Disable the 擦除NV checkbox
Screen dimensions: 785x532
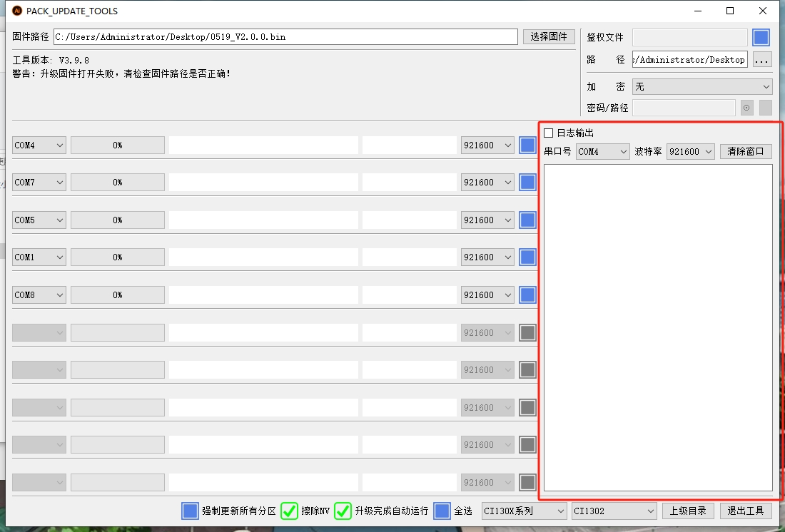289,511
